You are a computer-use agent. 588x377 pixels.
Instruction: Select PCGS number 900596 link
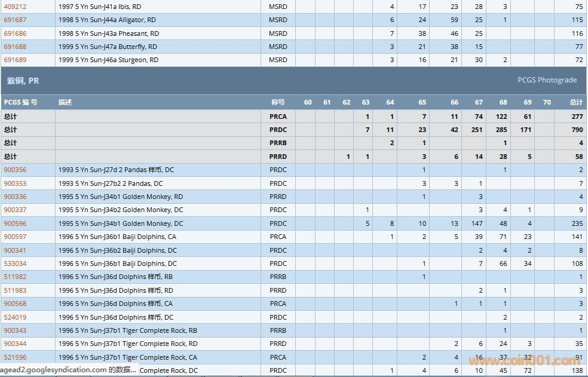pyautogui.click(x=15, y=223)
